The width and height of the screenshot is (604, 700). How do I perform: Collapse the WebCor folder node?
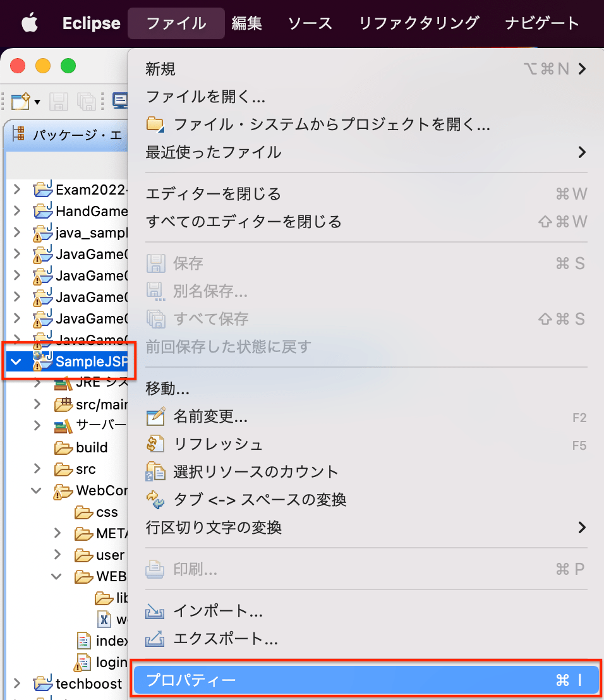[x=37, y=491]
